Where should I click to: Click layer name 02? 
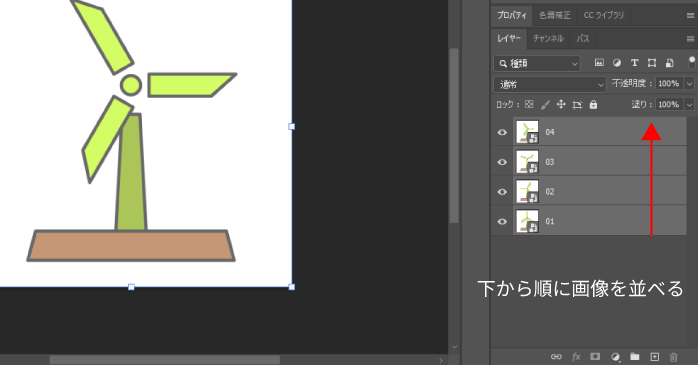[550, 192]
